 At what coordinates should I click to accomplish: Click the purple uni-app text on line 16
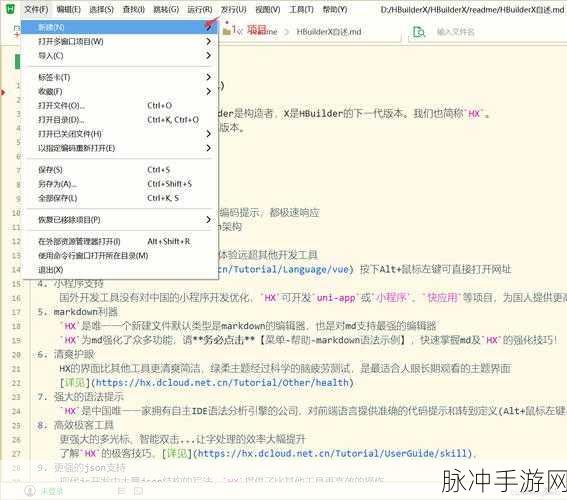tap(336, 298)
